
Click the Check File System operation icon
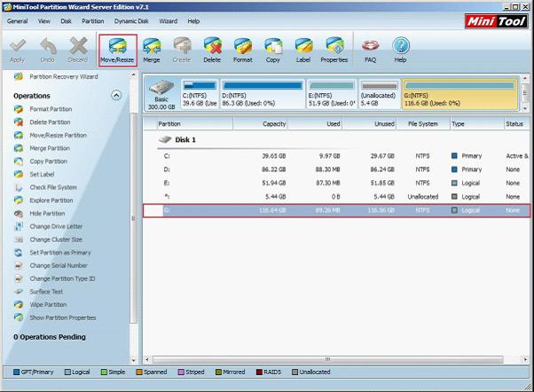(19, 187)
